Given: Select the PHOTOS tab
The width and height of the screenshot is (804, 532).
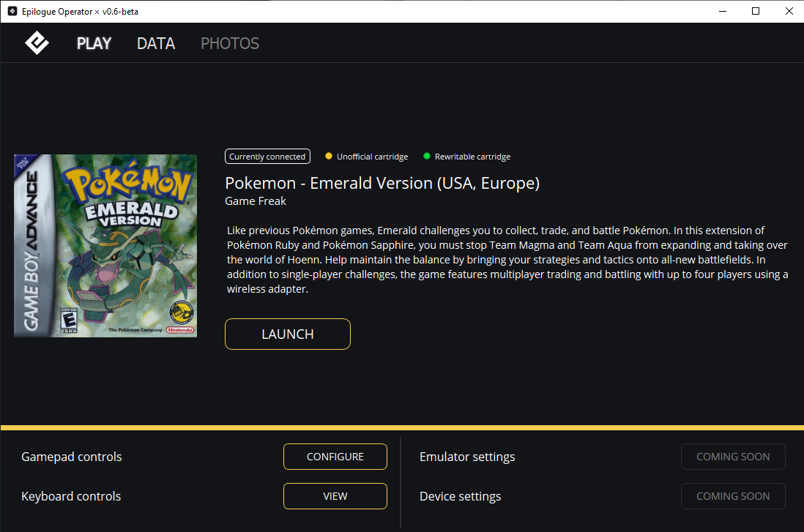Looking at the screenshot, I should tap(230, 44).
